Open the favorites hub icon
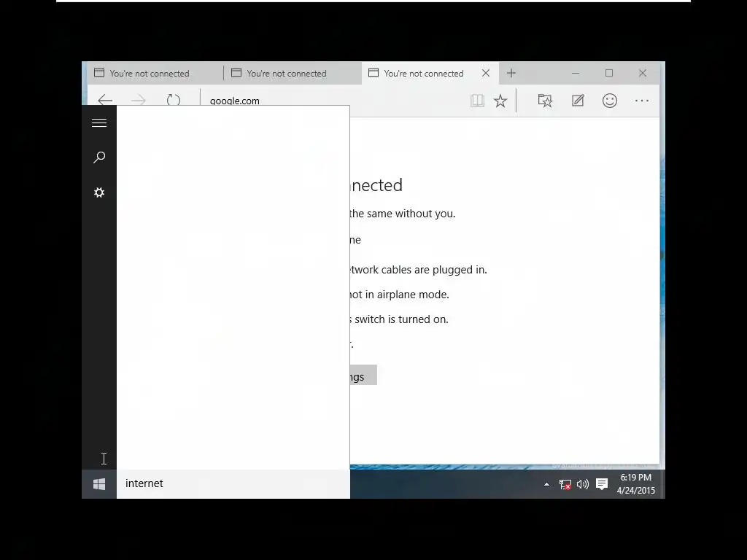The image size is (747, 560). click(x=545, y=101)
